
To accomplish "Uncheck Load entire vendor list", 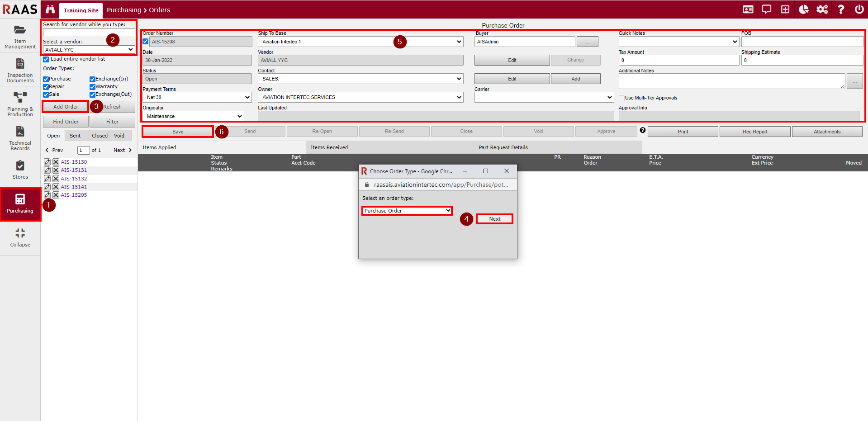I will (46, 59).
